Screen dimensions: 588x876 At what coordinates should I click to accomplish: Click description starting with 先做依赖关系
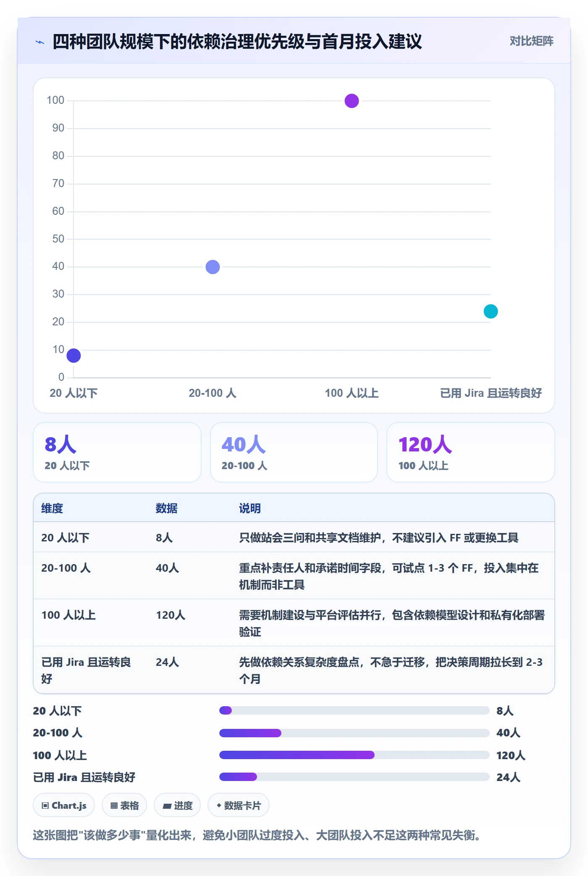click(x=391, y=670)
